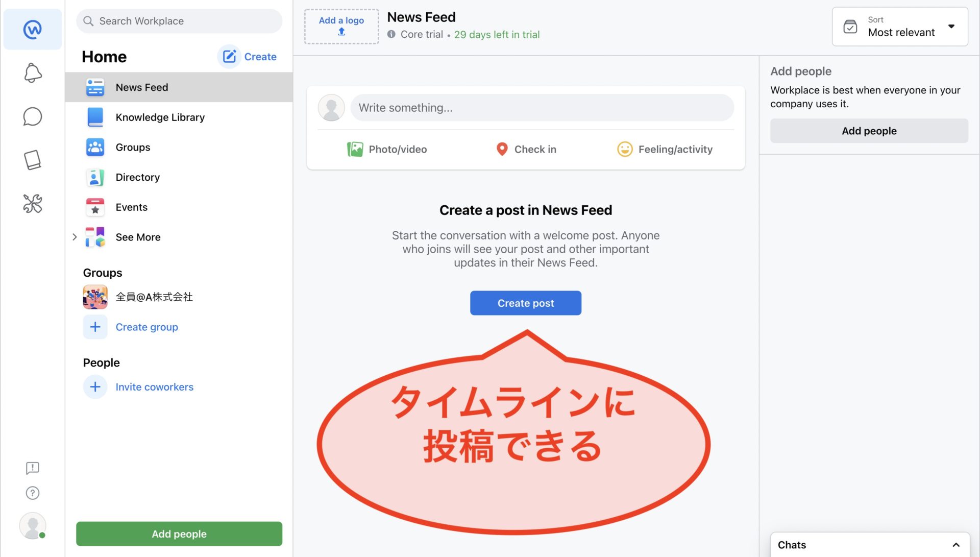The height and width of the screenshot is (557, 980).
Task: Click the upload arrow under Add a logo
Action: point(341,32)
